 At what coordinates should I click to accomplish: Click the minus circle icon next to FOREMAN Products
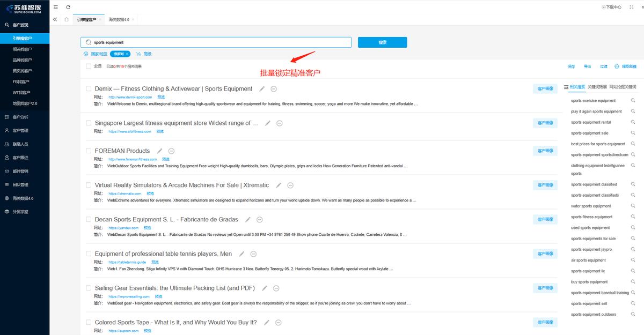(171, 151)
